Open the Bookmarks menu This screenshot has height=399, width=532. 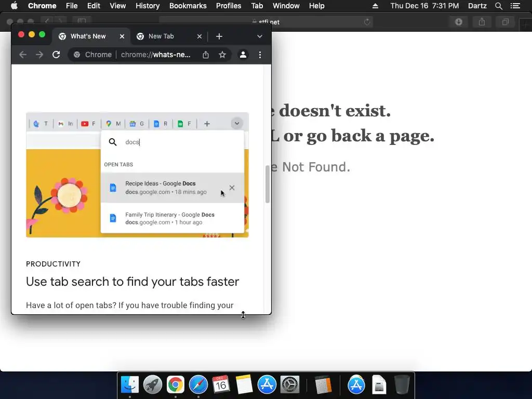188,6
